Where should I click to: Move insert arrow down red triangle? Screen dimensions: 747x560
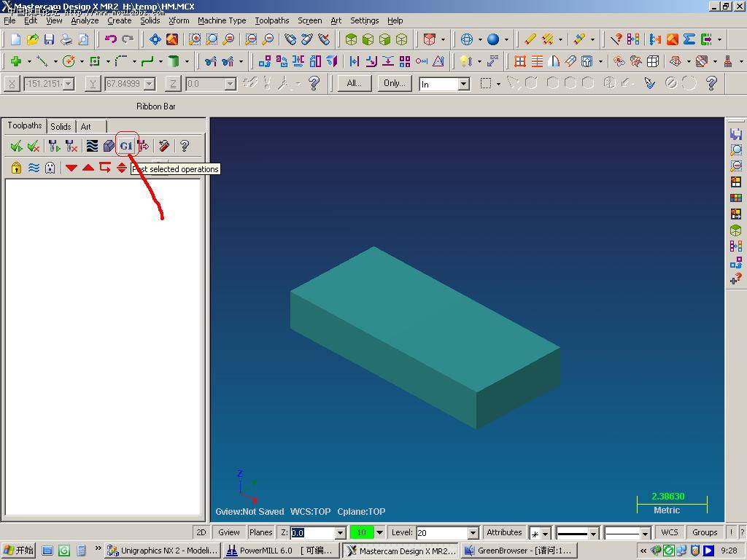tap(71, 168)
